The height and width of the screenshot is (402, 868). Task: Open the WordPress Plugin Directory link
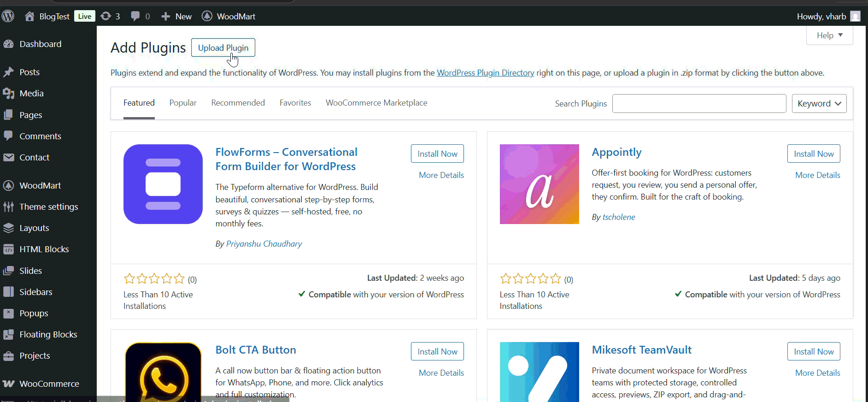[485, 73]
